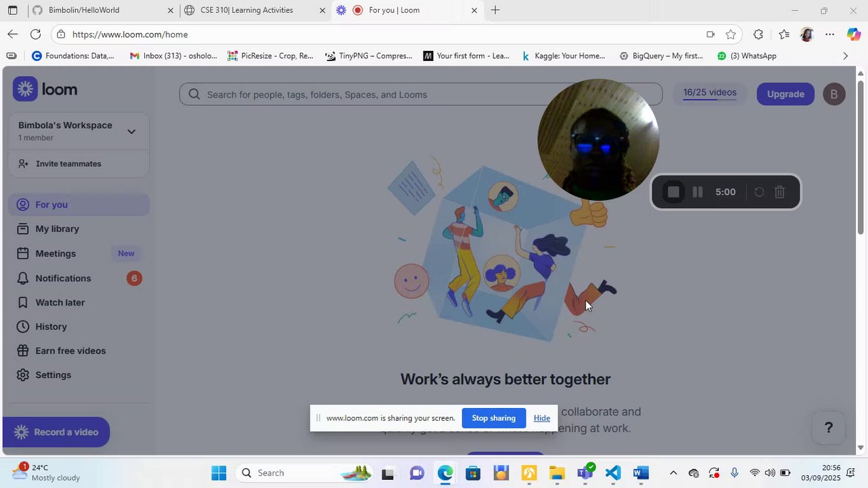The height and width of the screenshot is (488, 868).
Task: Open the question mark help button
Action: pos(828,428)
